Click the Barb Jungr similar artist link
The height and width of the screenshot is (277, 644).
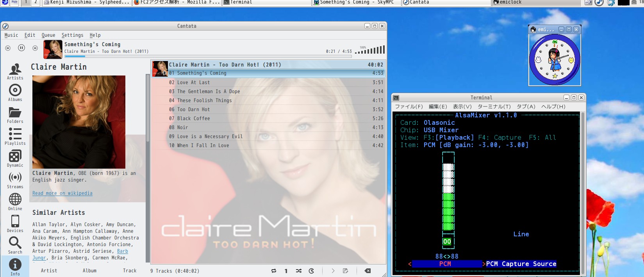tap(122, 251)
